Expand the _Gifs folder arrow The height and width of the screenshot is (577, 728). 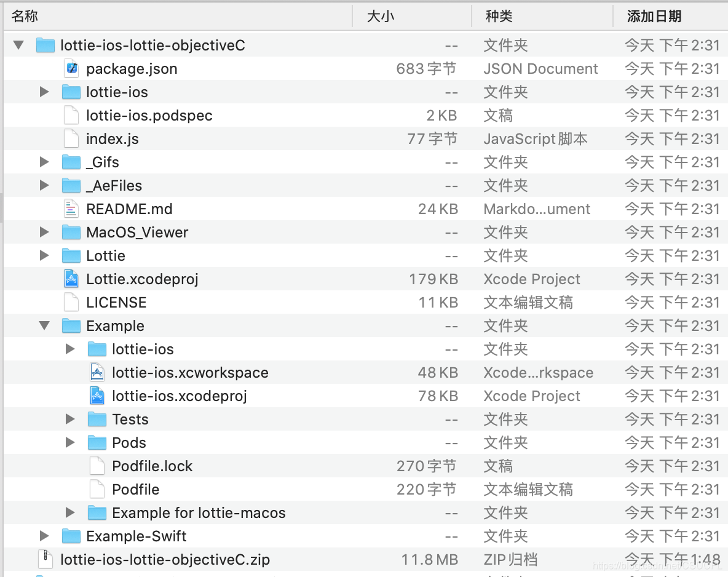point(44,162)
